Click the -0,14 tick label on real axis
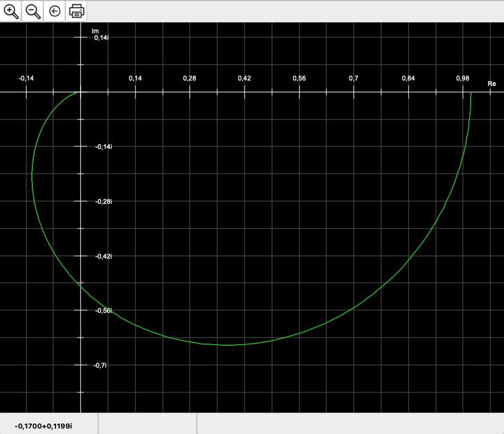 pyautogui.click(x=26, y=78)
